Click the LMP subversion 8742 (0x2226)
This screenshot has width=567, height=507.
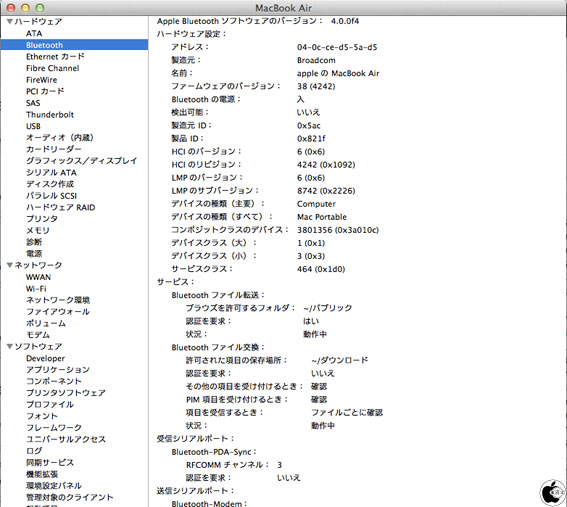click(326, 191)
